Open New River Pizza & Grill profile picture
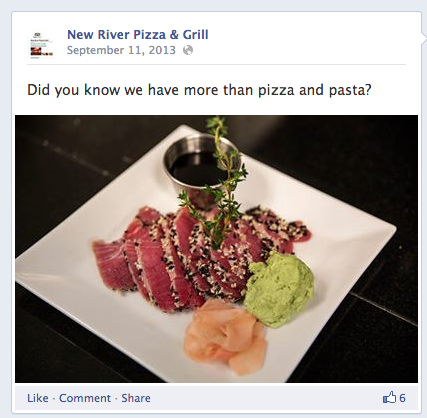The image size is (427, 418). coord(40,45)
